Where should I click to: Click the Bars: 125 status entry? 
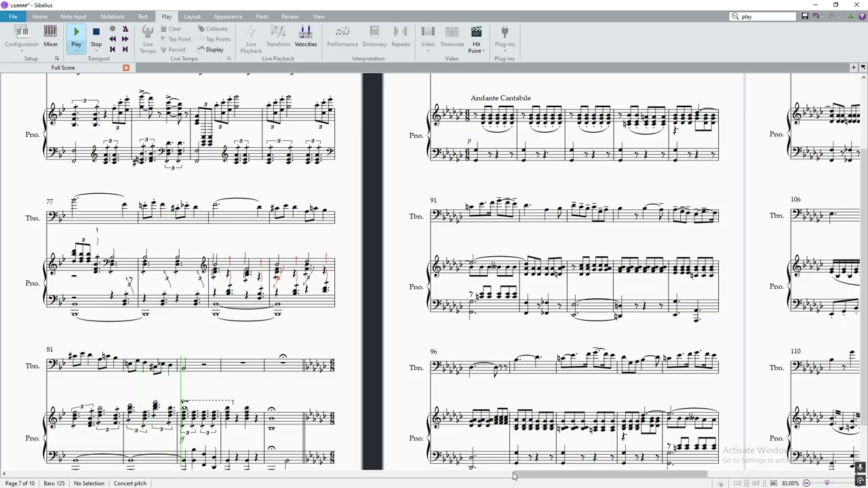click(54, 483)
